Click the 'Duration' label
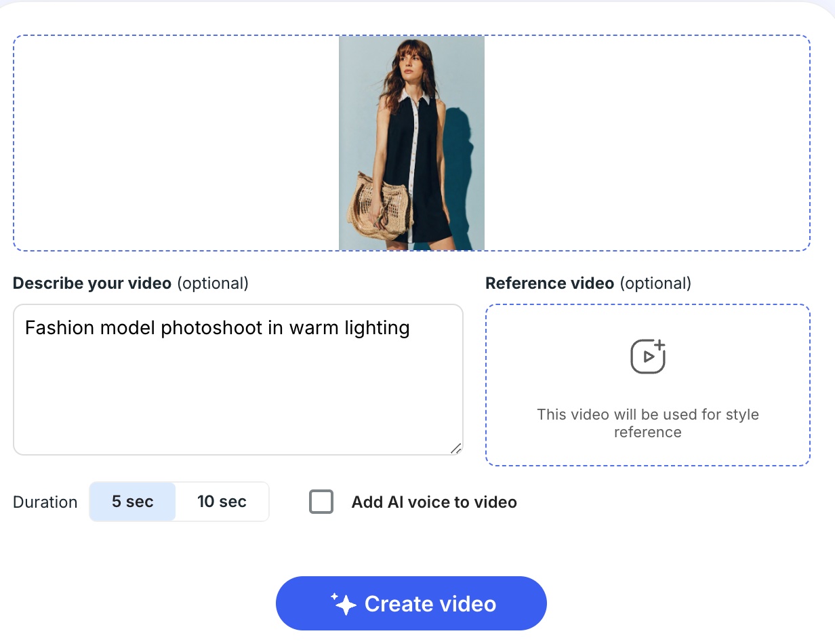The height and width of the screenshot is (644, 835). 45,502
